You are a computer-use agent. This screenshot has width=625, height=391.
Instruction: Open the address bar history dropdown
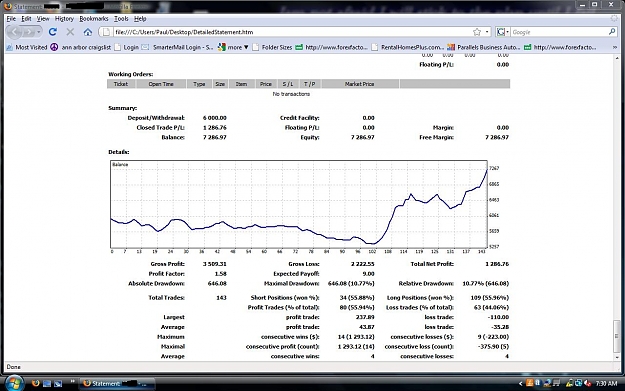coord(487,32)
